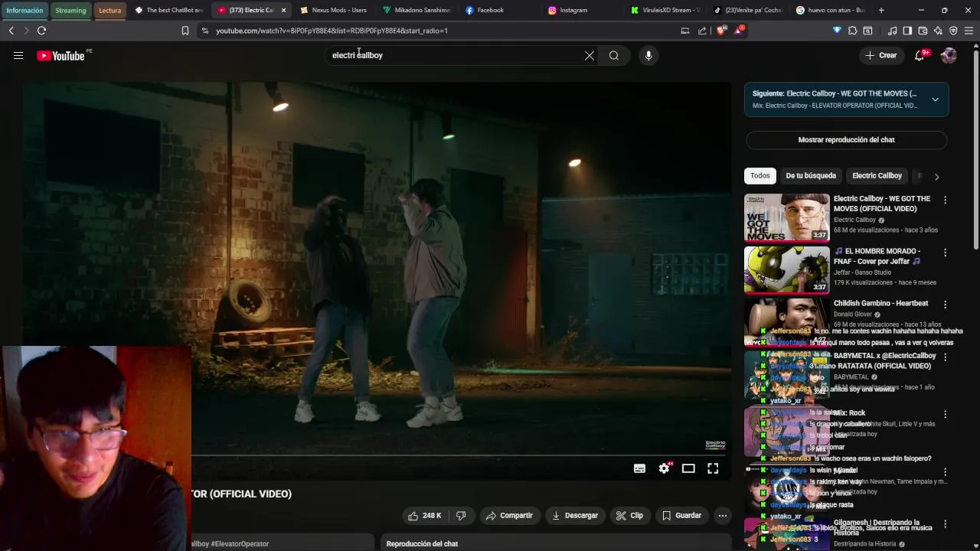The width and height of the screenshot is (980, 551).
Task: Start voice search with microphone icon
Action: [648, 55]
